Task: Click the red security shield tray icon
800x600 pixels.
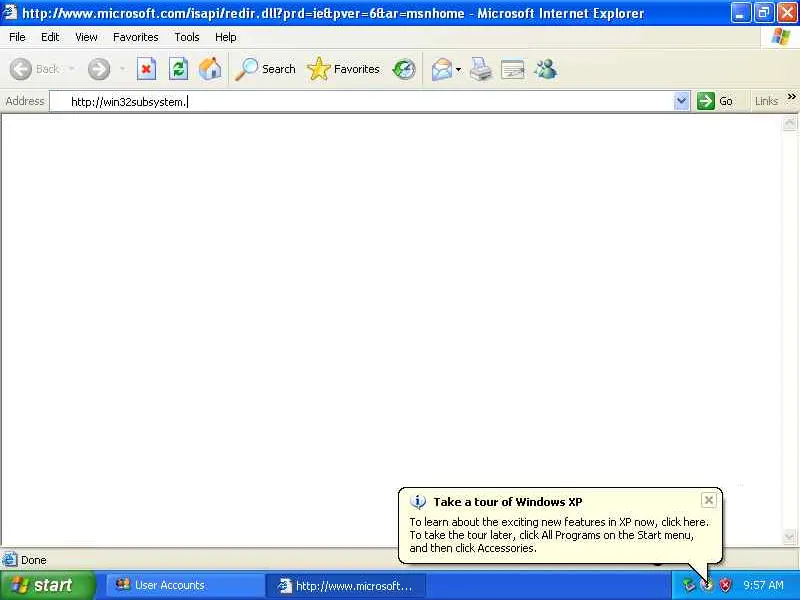Action: tap(725, 585)
